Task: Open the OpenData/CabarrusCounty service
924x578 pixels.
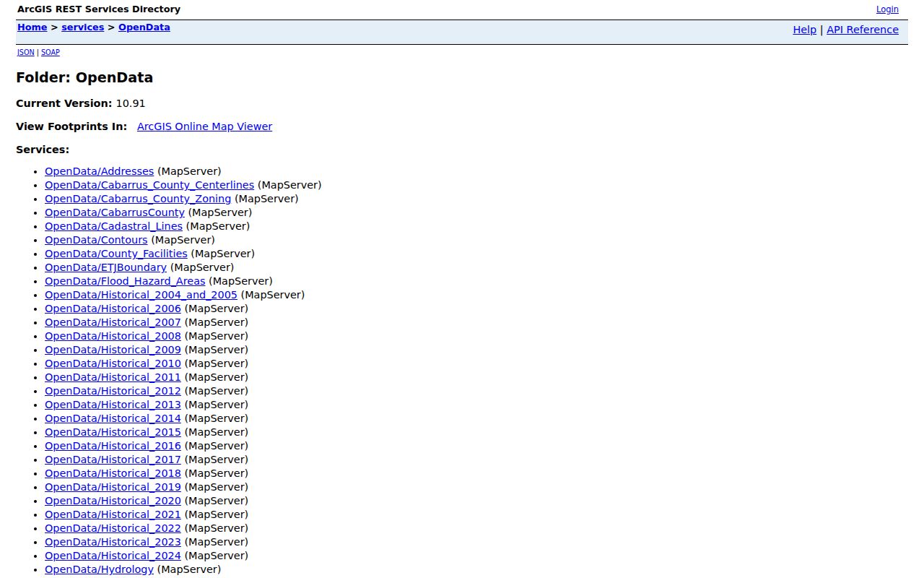Action: point(115,212)
